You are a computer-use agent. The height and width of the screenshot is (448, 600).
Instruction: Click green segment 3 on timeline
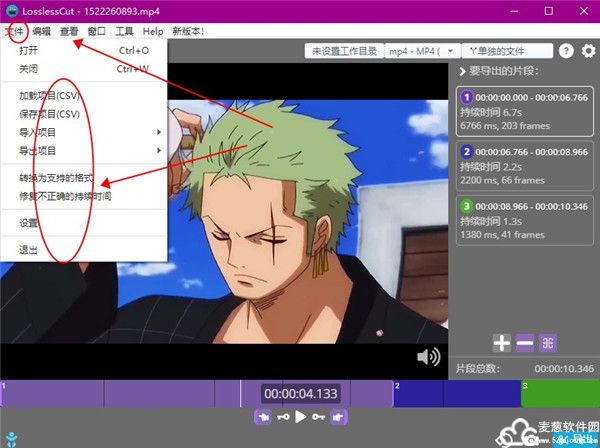560,394
